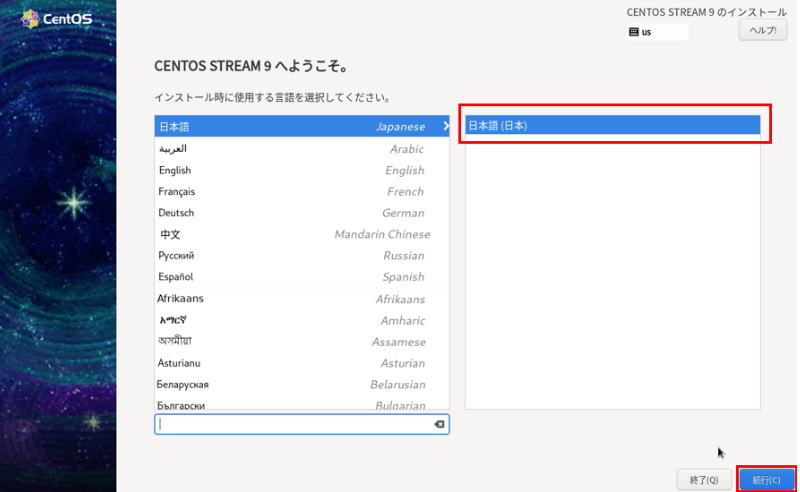Screen dimensions: 800x492
Task: Click the keyboard layout icon next to us
Action: coord(634,32)
